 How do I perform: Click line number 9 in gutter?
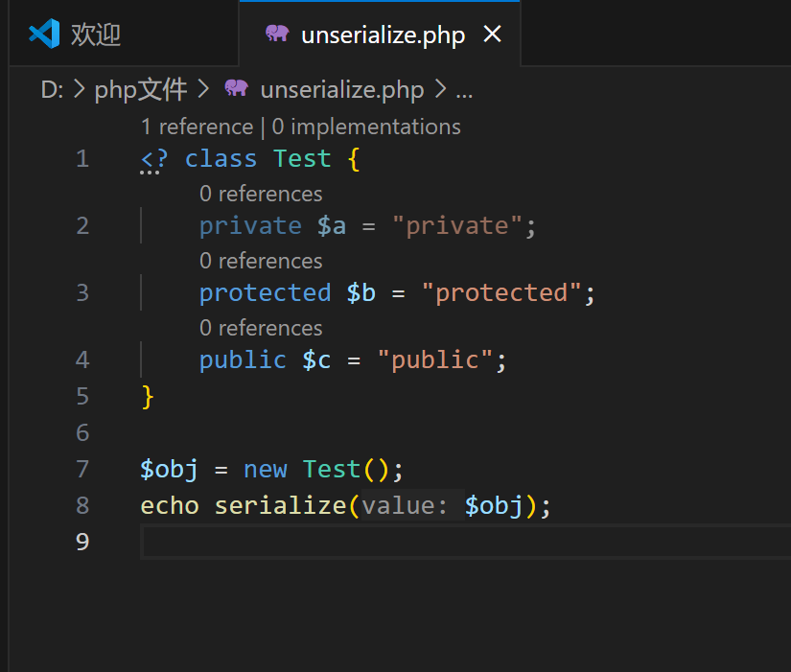pyautogui.click(x=82, y=542)
